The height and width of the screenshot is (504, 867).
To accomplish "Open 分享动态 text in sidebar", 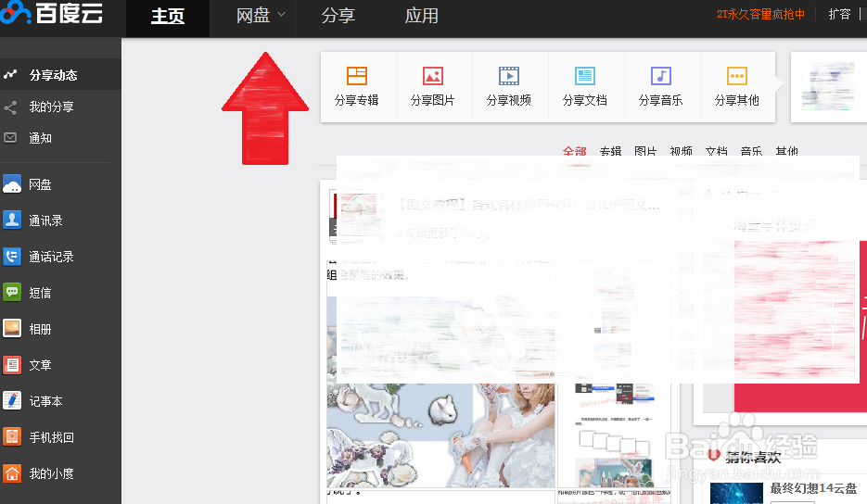I will point(53,75).
